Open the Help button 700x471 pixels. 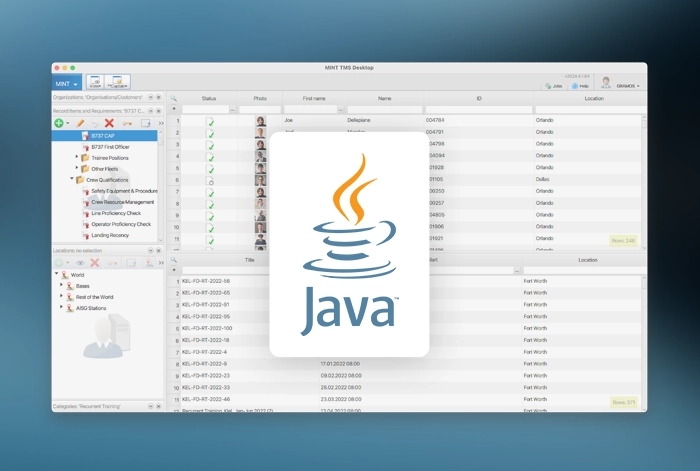click(x=580, y=86)
